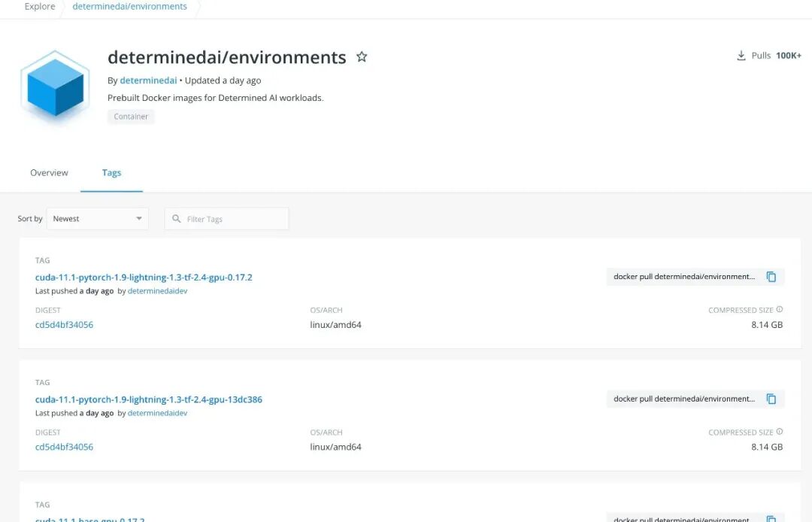Open digest cd5d4bf34056 of gpu-0.17.2 tag
This screenshot has height=522, width=812.
point(64,325)
